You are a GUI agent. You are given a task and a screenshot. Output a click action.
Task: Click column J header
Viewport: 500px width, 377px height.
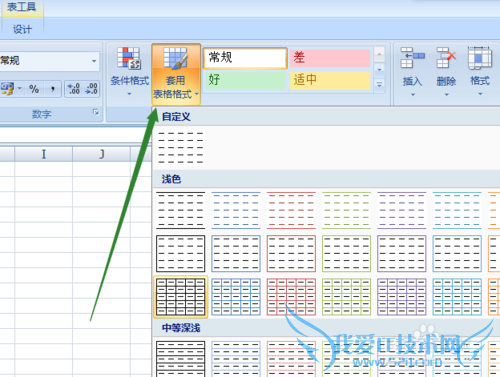point(101,154)
